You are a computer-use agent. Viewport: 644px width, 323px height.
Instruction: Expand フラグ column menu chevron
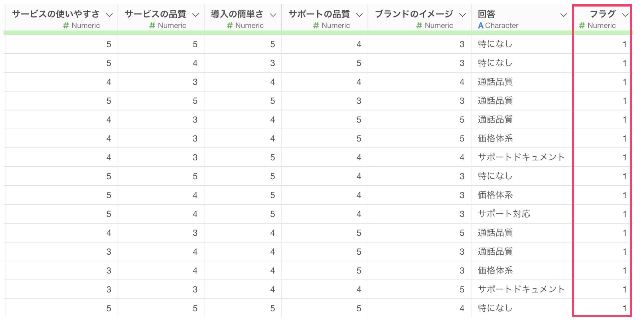625,15
